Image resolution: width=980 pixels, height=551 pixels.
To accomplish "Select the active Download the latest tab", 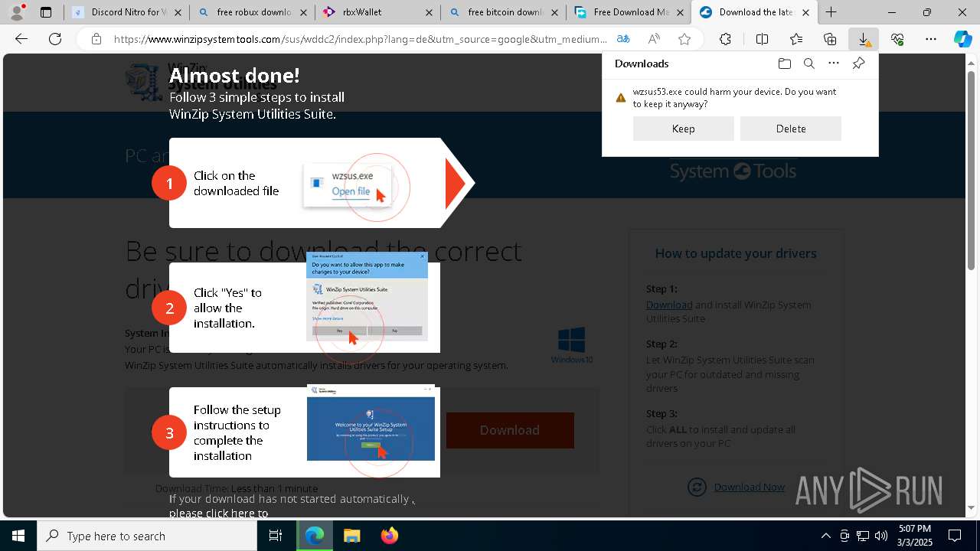I will (754, 12).
